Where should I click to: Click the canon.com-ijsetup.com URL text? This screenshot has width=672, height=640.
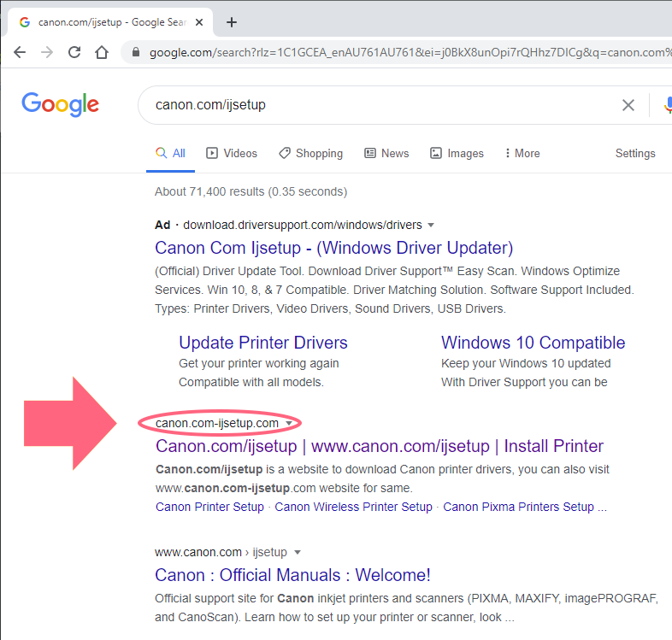point(217,423)
